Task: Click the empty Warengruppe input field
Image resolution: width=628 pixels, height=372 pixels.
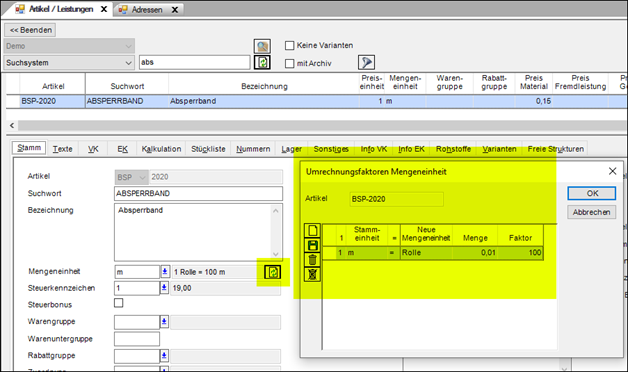Action: coord(137,322)
